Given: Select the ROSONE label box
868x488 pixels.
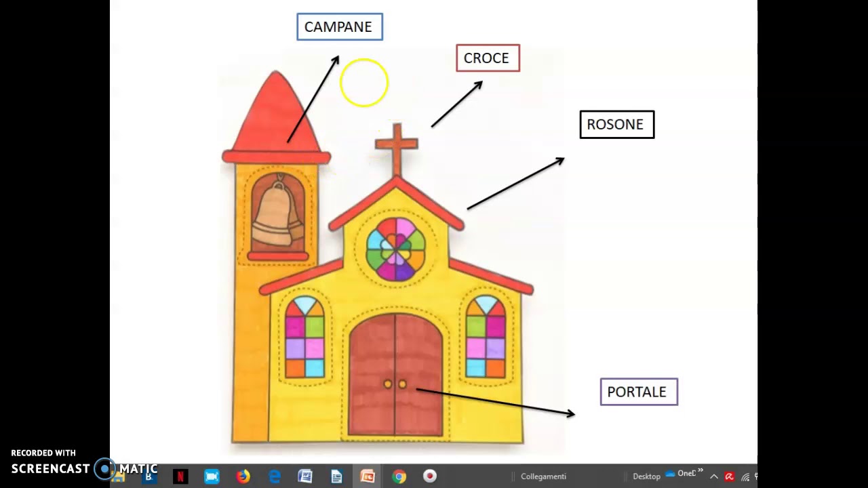Looking at the screenshot, I should click(x=616, y=125).
